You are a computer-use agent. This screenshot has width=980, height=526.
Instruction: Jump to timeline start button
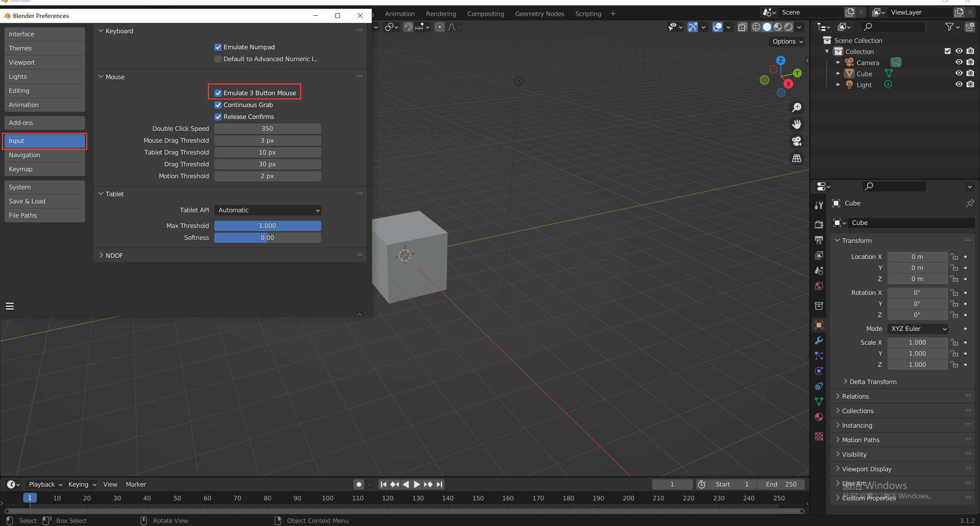(x=383, y=484)
